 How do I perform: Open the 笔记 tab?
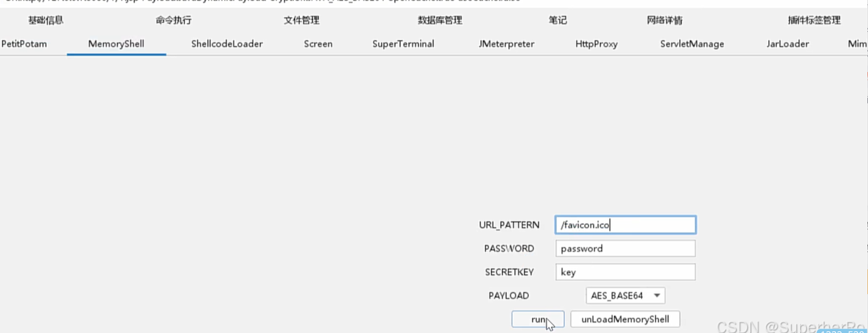coord(557,20)
